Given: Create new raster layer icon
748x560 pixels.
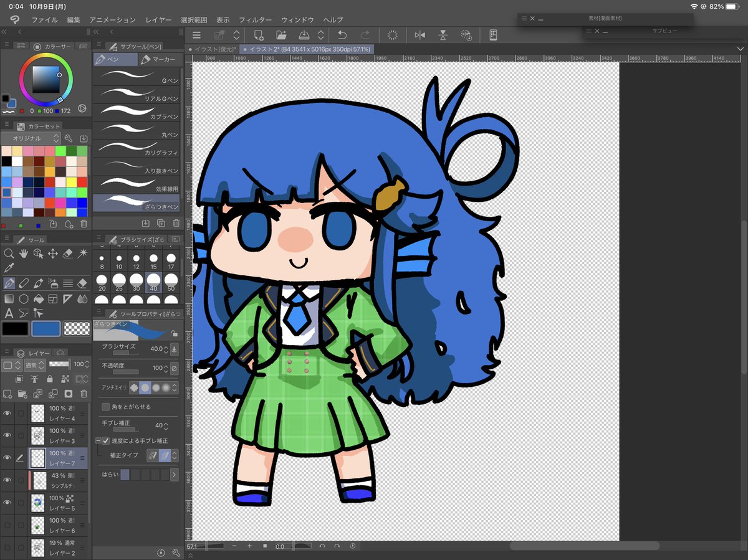Looking at the screenshot, I should pyautogui.click(x=7, y=394).
